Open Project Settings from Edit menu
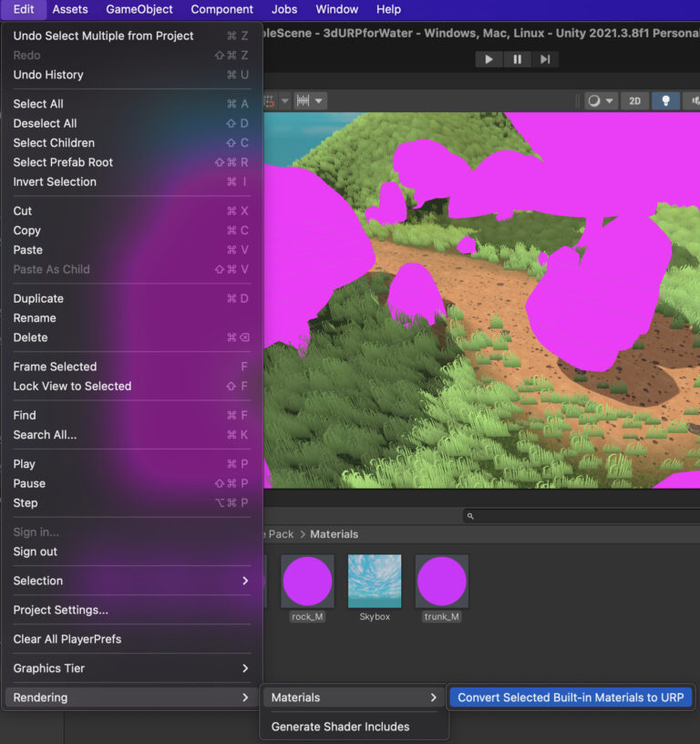Image resolution: width=700 pixels, height=744 pixels. [x=60, y=610]
